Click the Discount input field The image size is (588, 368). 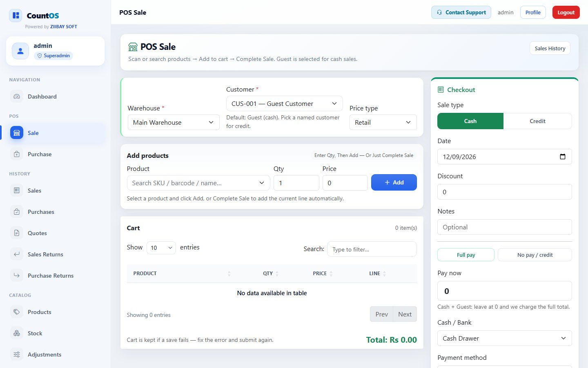coord(505,192)
